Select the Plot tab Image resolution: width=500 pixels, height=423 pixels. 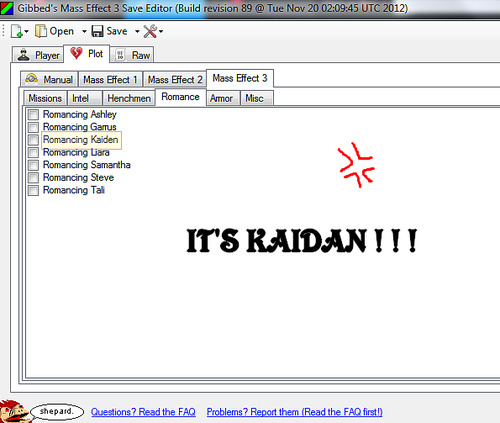point(87,54)
